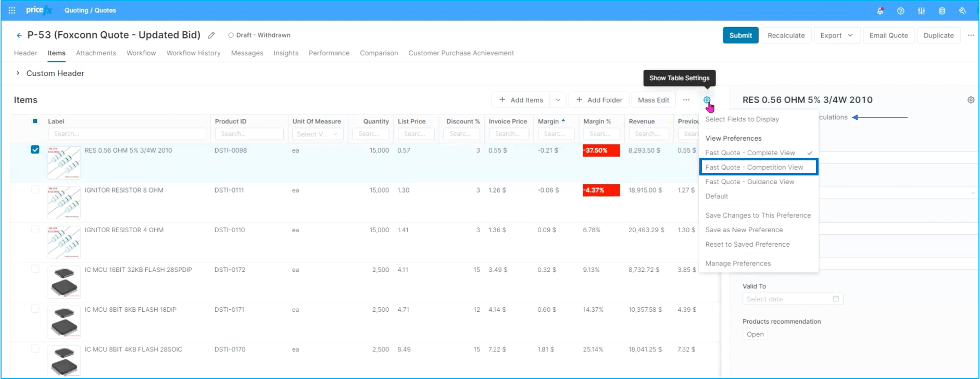
Task: Uncheck the RES 0.56 OHM row checkbox
Action: pos(35,149)
